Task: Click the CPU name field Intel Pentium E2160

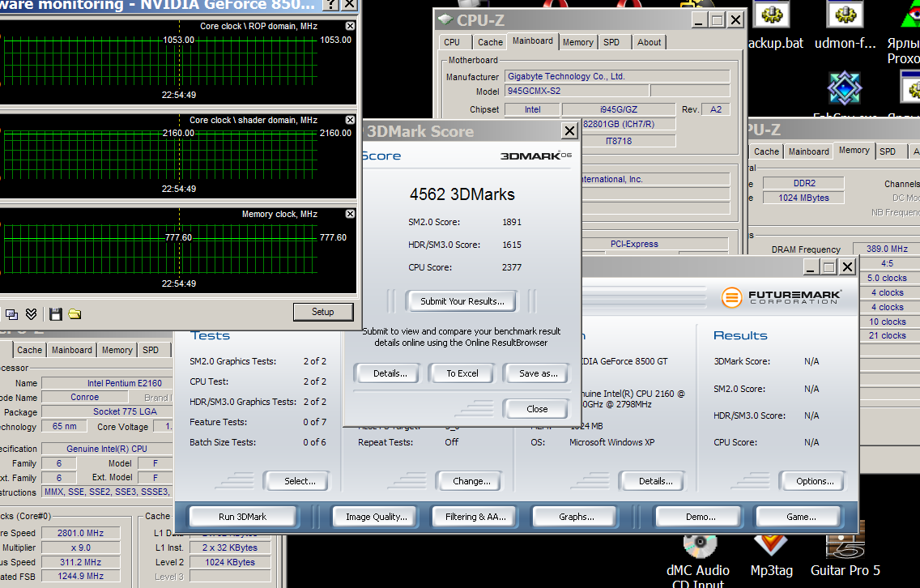Action: 107,383
